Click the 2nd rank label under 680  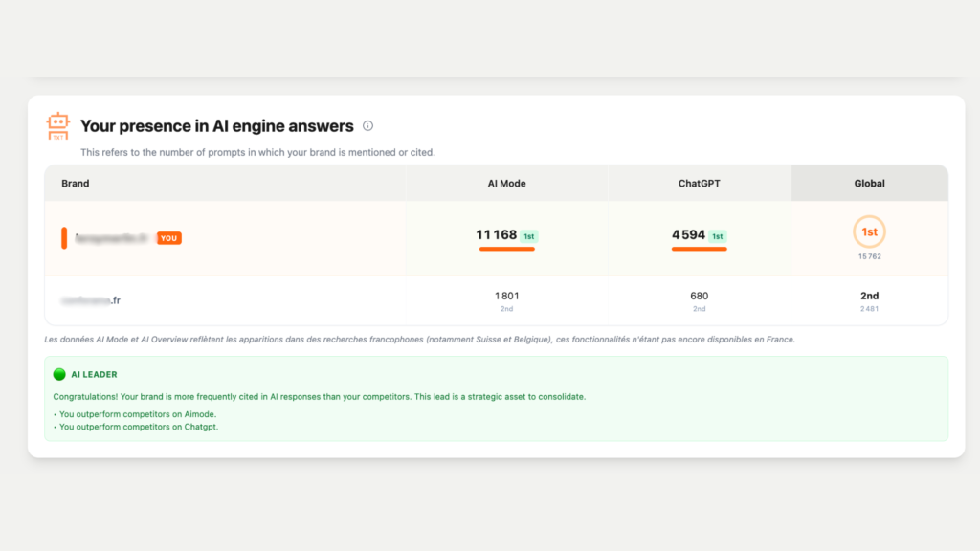click(699, 309)
